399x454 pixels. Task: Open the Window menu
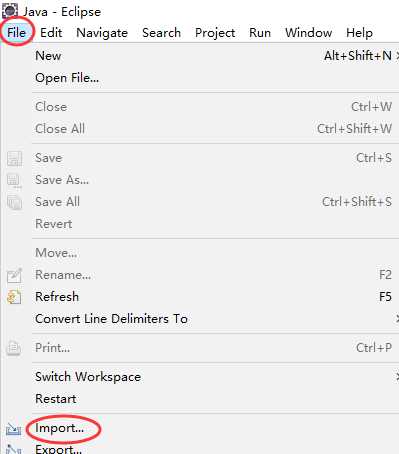tap(308, 33)
